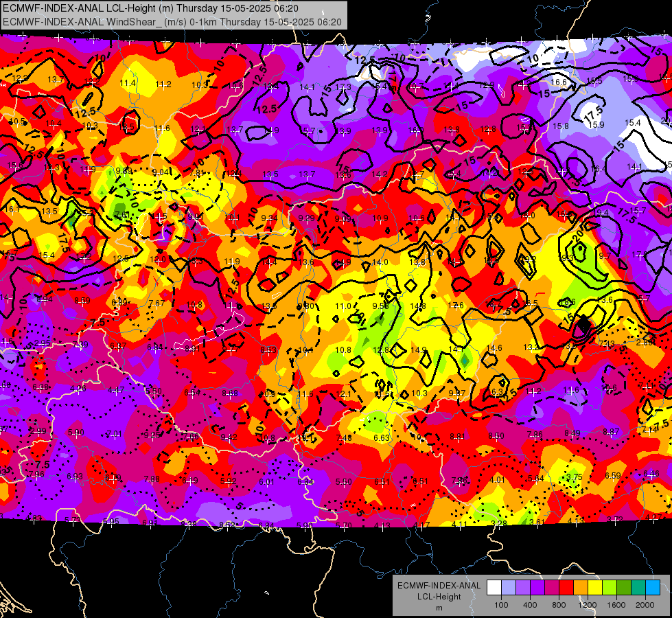Click the map value 16.6

click(x=559, y=82)
